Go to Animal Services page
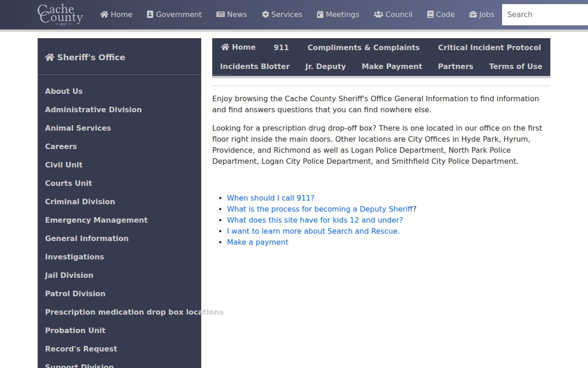 (78, 128)
